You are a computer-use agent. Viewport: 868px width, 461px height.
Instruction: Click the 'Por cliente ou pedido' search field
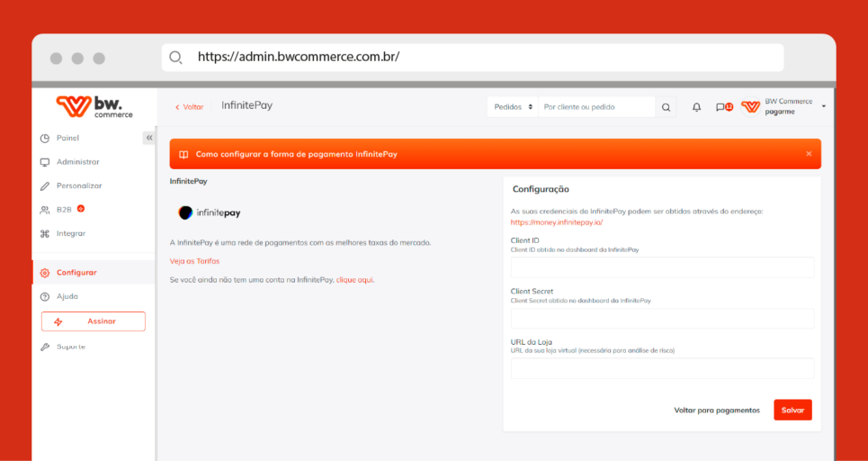[x=596, y=107]
